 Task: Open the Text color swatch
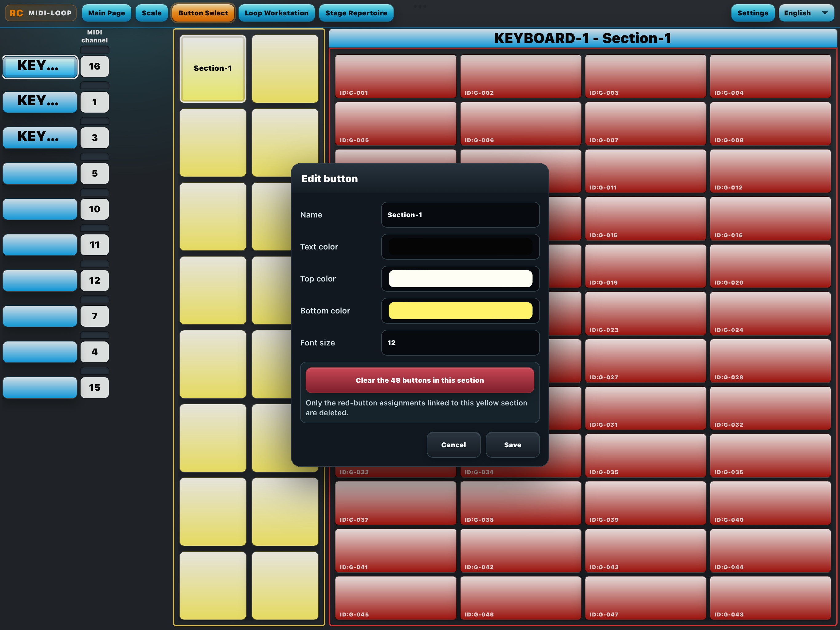coord(460,247)
